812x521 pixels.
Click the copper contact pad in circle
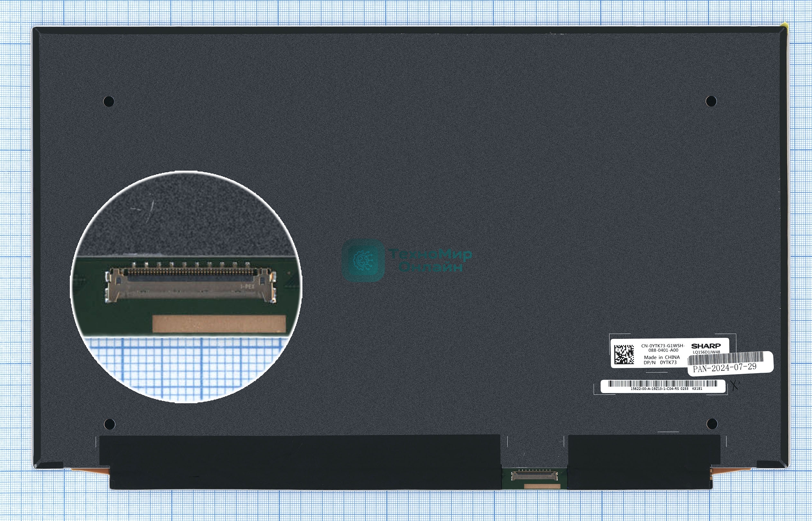[219, 324]
